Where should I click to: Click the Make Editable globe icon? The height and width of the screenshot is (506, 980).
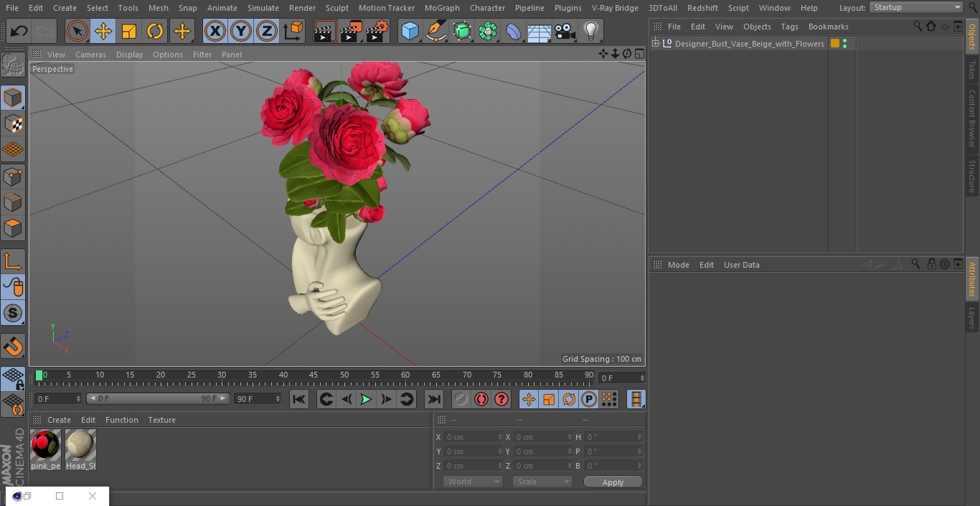coord(13,65)
